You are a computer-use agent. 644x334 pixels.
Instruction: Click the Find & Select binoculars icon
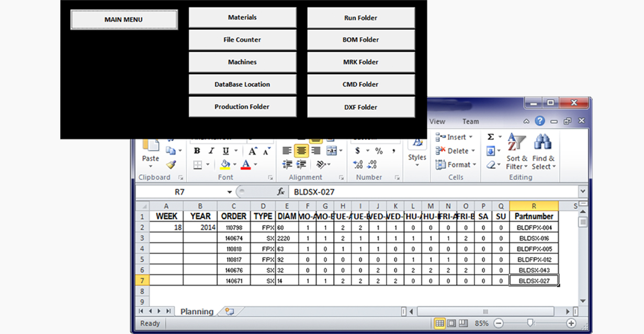pos(543,143)
